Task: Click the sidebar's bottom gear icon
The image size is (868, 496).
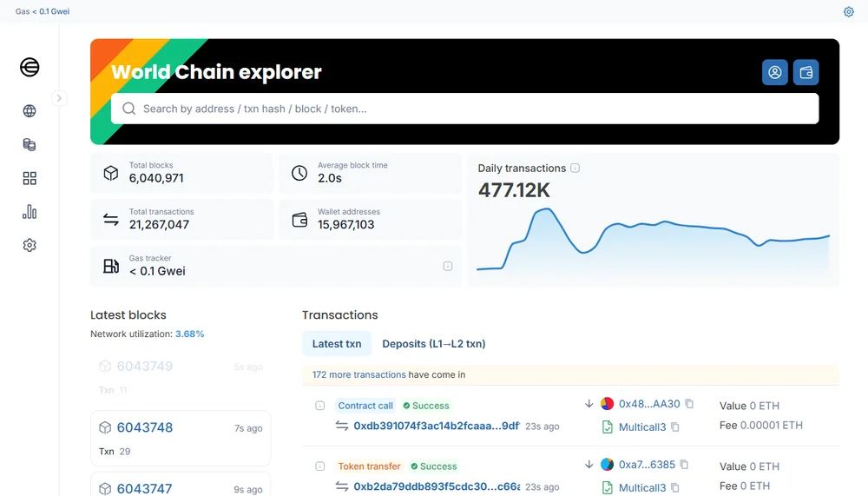Action: pos(30,245)
